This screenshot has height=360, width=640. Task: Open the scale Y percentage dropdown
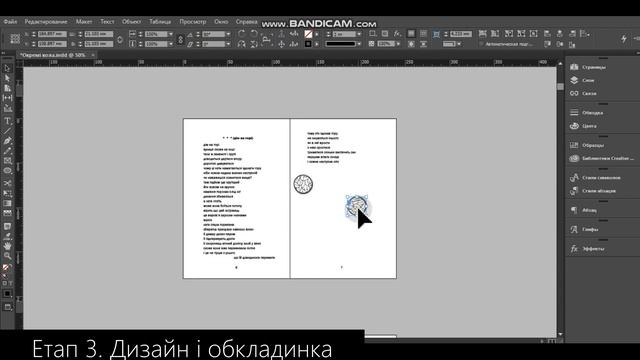[170, 44]
